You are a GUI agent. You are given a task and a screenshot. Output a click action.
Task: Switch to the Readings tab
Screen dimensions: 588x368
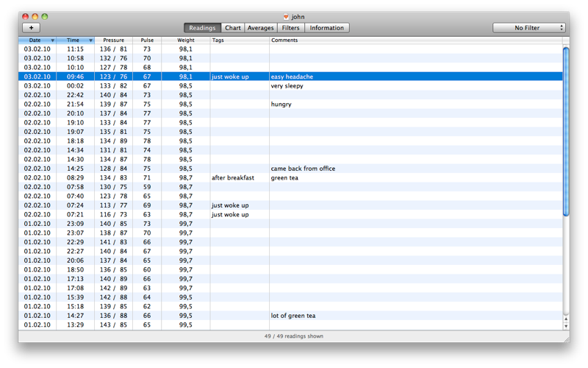(x=203, y=28)
